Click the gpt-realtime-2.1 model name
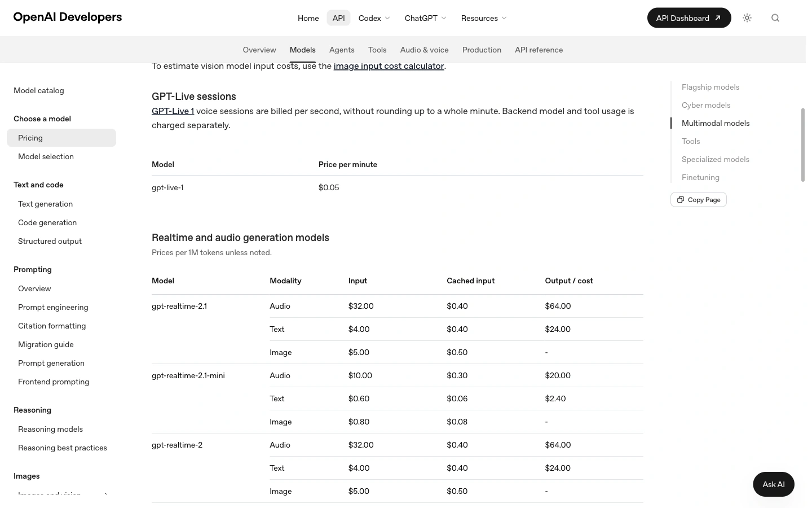 [x=179, y=306]
